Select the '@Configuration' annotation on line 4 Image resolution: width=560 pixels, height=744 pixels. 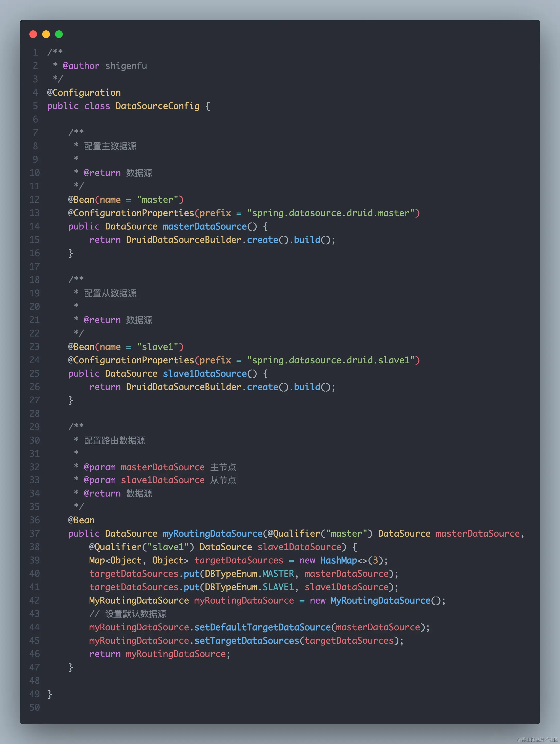pyautogui.click(x=84, y=93)
